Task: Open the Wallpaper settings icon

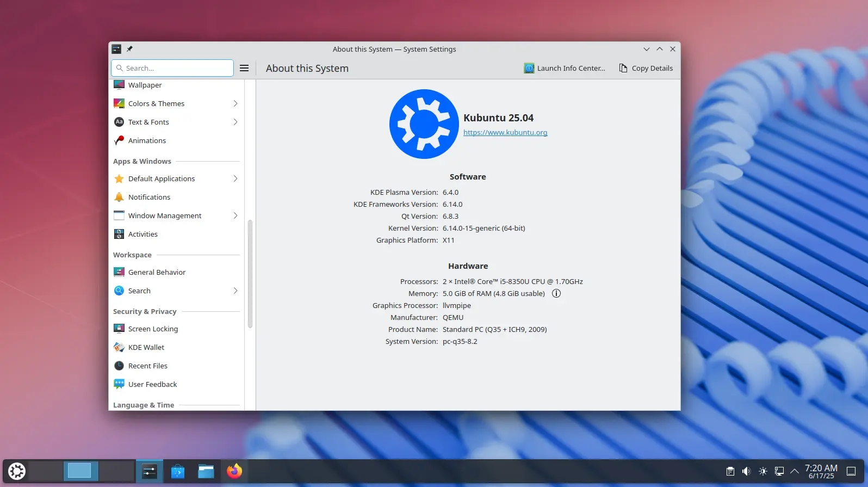Action: (x=119, y=84)
